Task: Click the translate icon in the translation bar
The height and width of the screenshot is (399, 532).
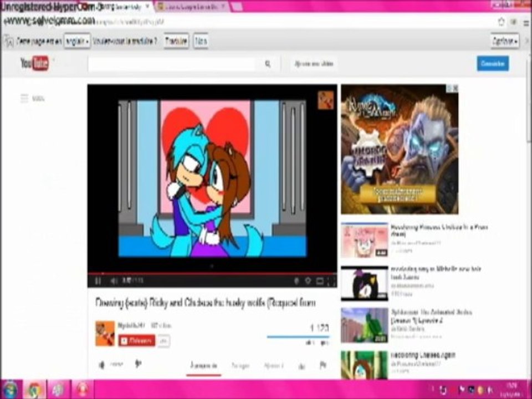Action: pos(8,41)
